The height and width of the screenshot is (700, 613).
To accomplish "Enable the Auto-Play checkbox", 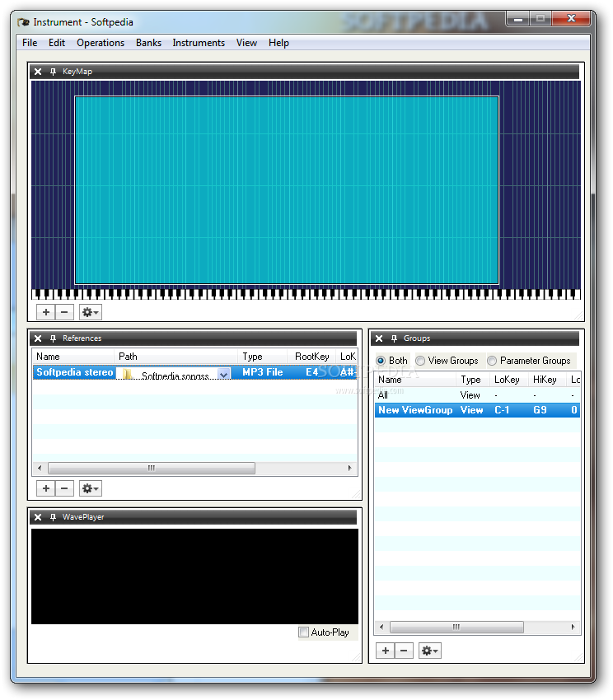I will [303, 632].
